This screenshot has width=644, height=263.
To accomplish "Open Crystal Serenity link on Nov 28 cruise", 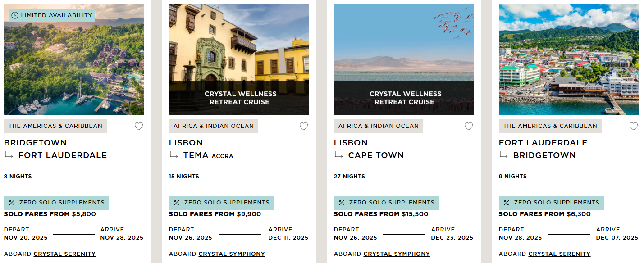I will (x=559, y=254).
